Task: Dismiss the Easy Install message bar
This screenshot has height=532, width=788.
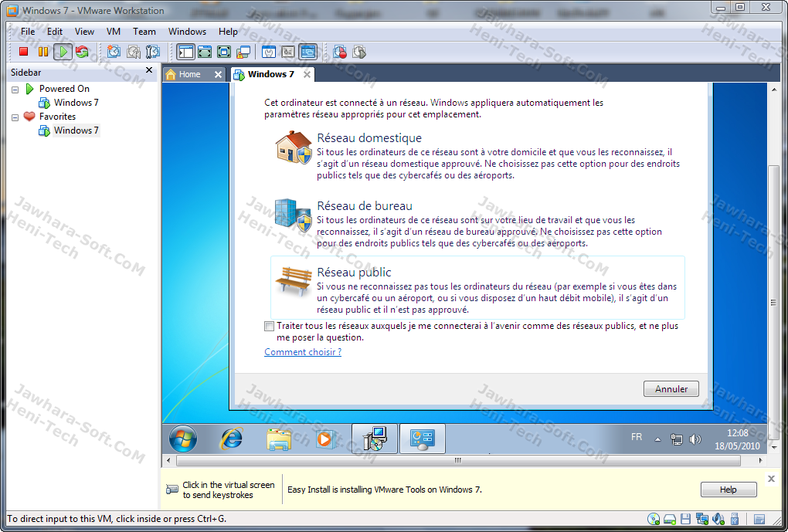Action: click(x=772, y=479)
